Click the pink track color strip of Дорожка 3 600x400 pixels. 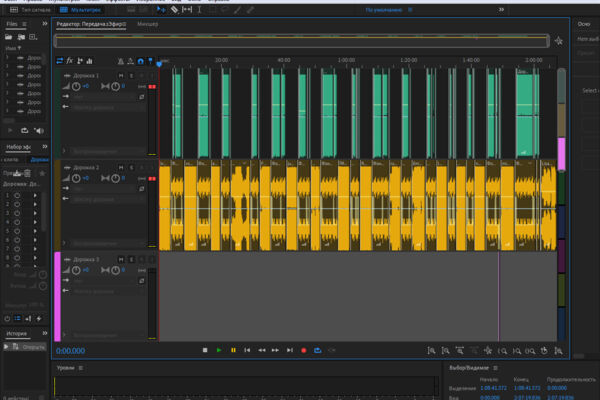[57, 296]
